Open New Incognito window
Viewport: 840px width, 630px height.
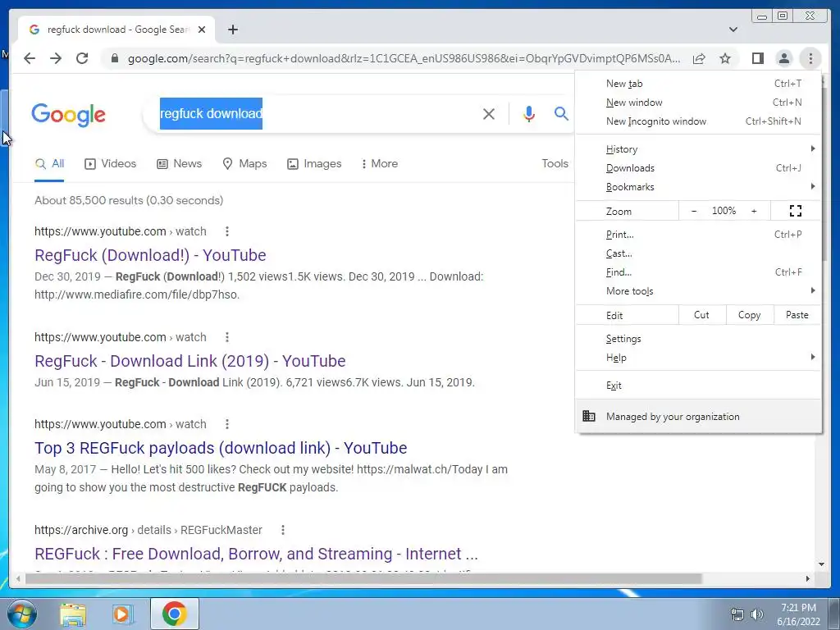(698, 121)
